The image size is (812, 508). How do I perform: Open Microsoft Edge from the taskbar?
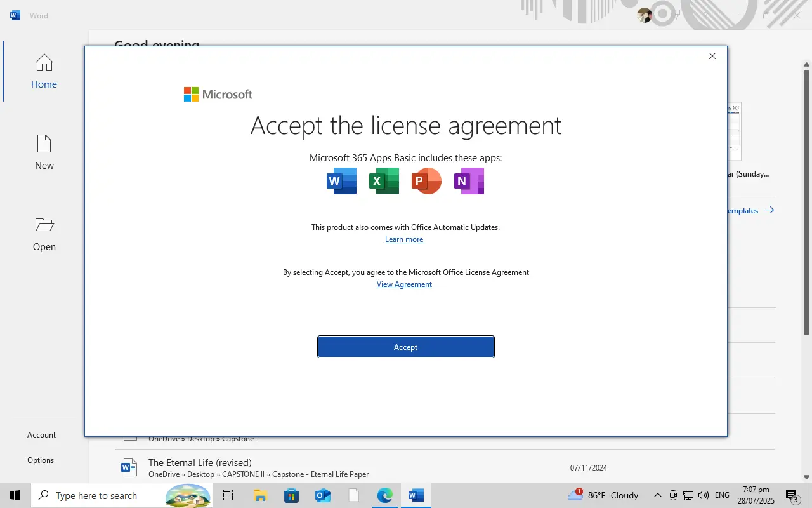click(x=384, y=495)
